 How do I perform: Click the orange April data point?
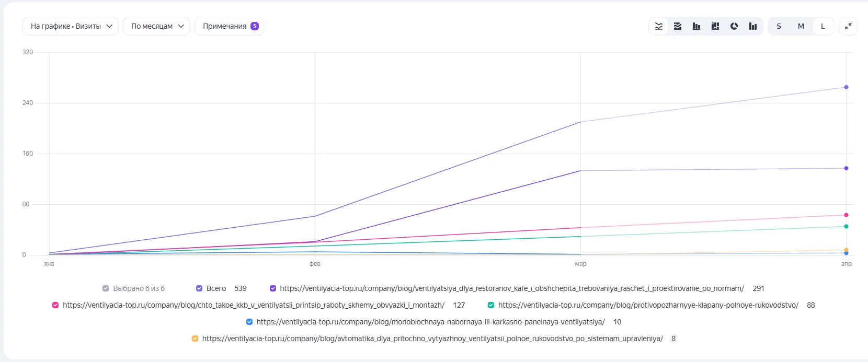point(846,250)
